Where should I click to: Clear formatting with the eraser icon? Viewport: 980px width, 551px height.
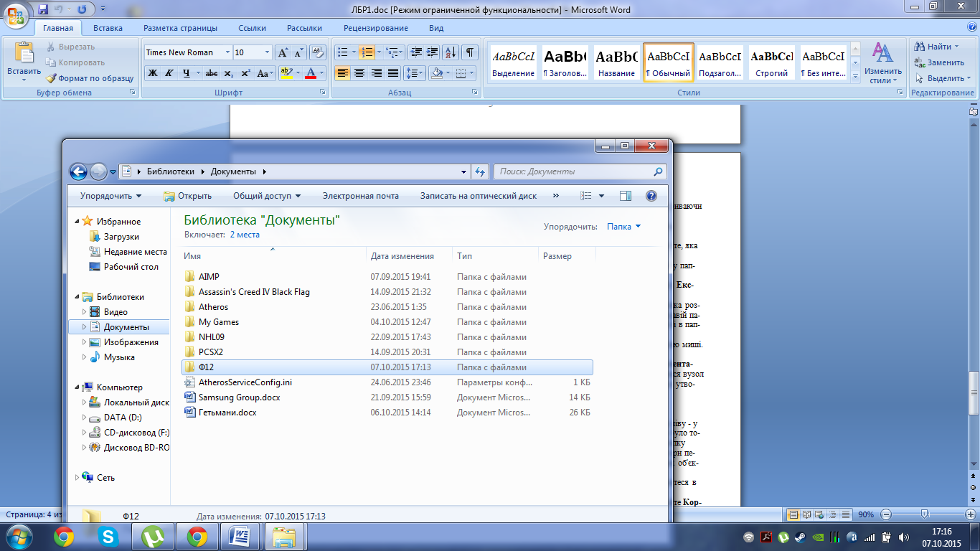[319, 52]
